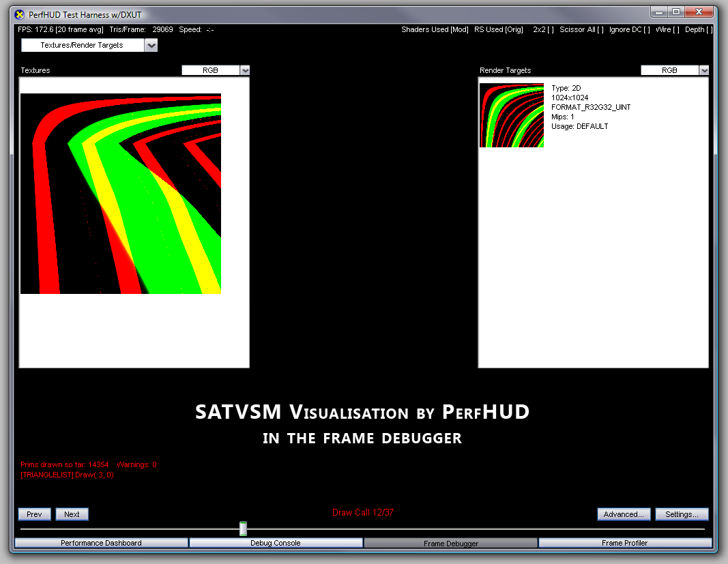Select the Textures/Render Targets combo box
The height and width of the screenshot is (564, 728).
tap(83, 45)
